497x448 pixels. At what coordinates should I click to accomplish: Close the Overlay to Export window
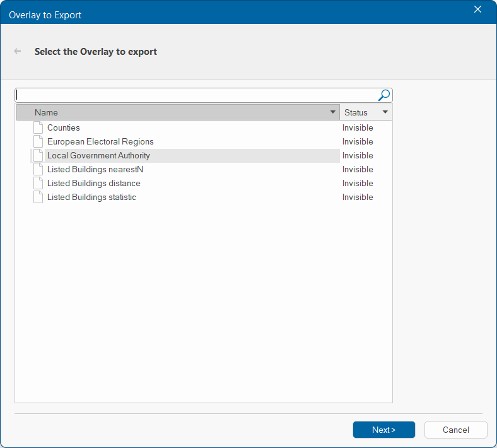(x=477, y=9)
